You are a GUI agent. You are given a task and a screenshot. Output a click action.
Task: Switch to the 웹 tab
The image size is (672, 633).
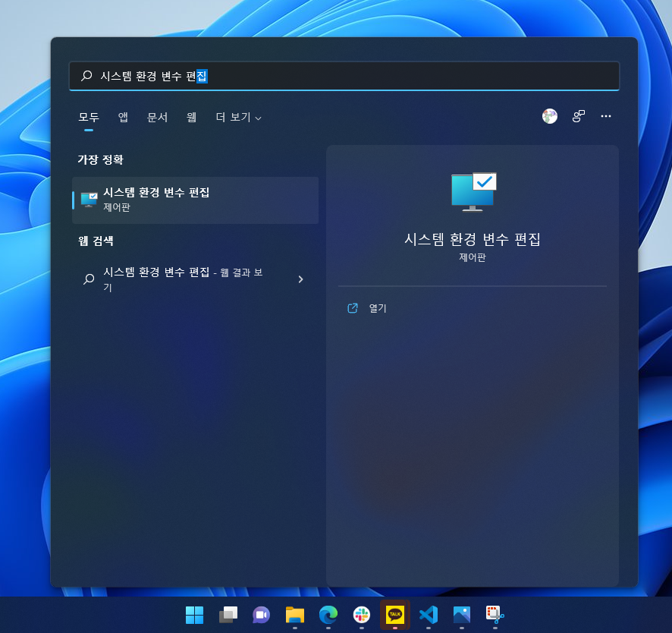(x=192, y=117)
